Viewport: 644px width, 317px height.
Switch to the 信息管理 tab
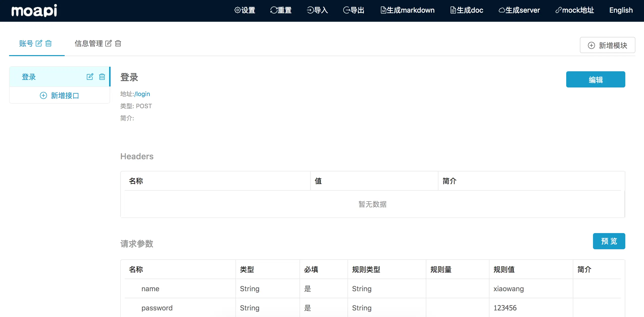pyautogui.click(x=89, y=43)
